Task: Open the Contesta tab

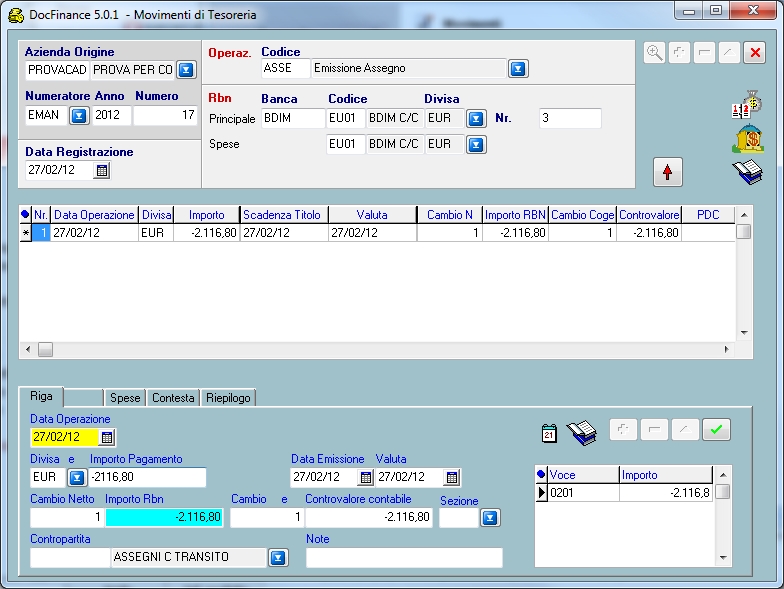Action: (173, 398)
